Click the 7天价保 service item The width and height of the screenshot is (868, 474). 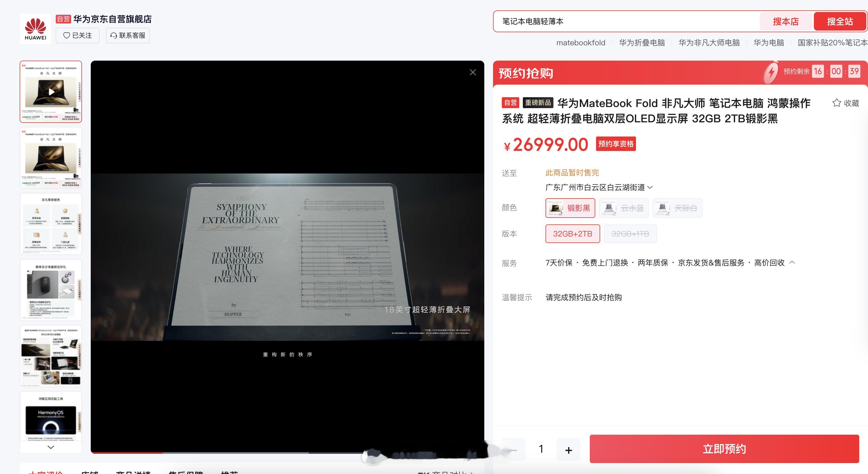pyautogui.click(x=559, y=263)
